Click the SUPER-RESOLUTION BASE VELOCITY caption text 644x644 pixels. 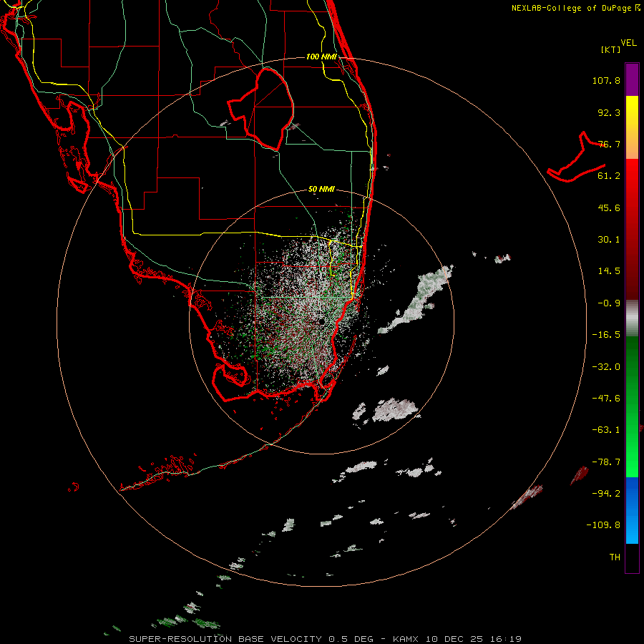[x=225, y=639]
